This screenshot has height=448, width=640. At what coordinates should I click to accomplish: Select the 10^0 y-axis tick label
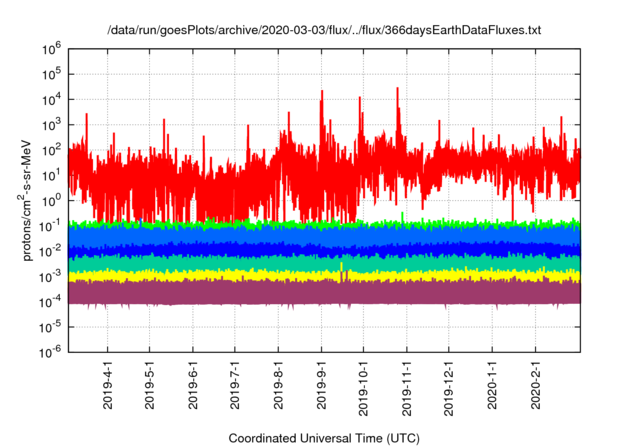coord(51,201)
